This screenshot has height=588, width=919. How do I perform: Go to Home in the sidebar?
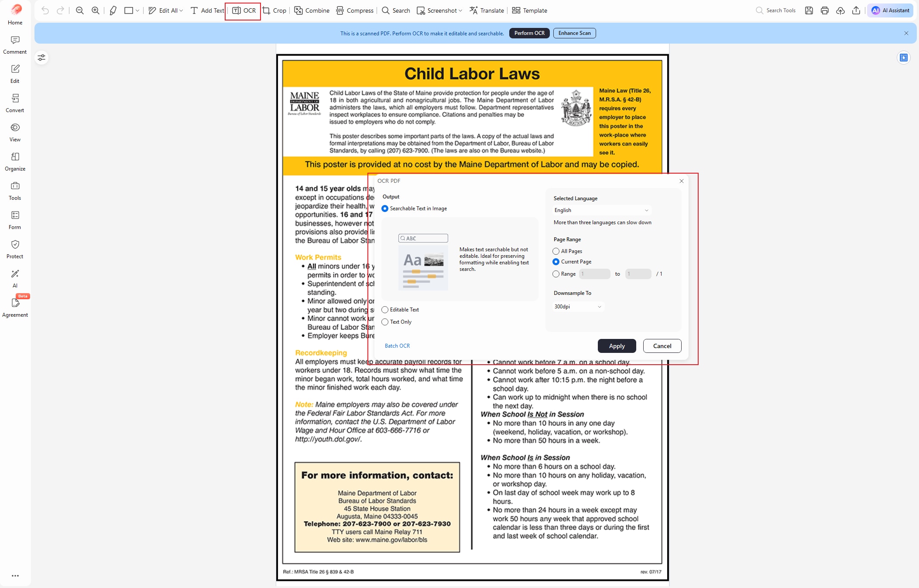point(15,14)
